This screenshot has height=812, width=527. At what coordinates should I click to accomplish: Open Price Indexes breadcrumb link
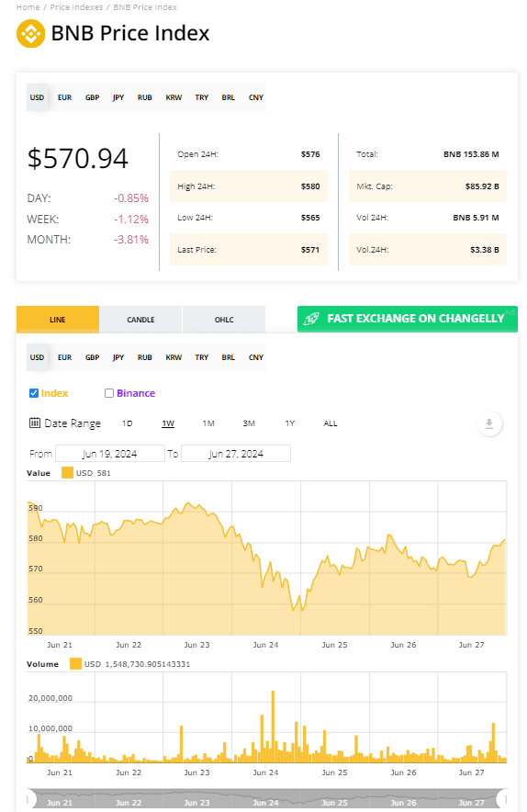(x=76, y=7)
